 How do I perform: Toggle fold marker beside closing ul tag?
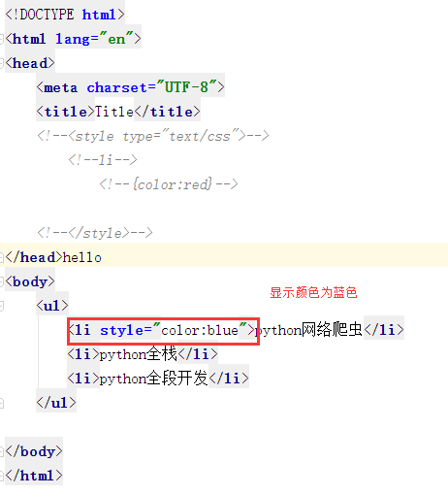pyautogui.click(x=1, y=403)
